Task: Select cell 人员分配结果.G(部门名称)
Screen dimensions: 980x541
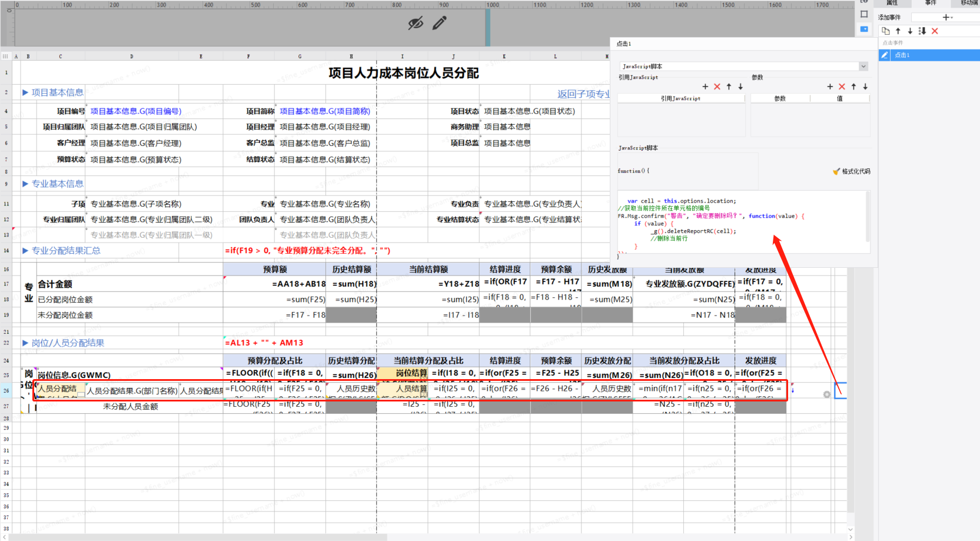Action: point(132,390)
